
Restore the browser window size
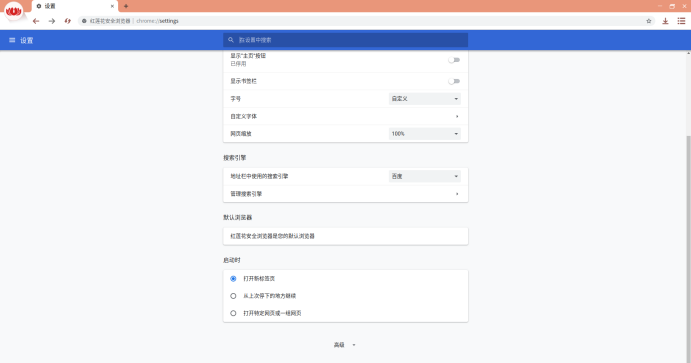coord(672,6)
